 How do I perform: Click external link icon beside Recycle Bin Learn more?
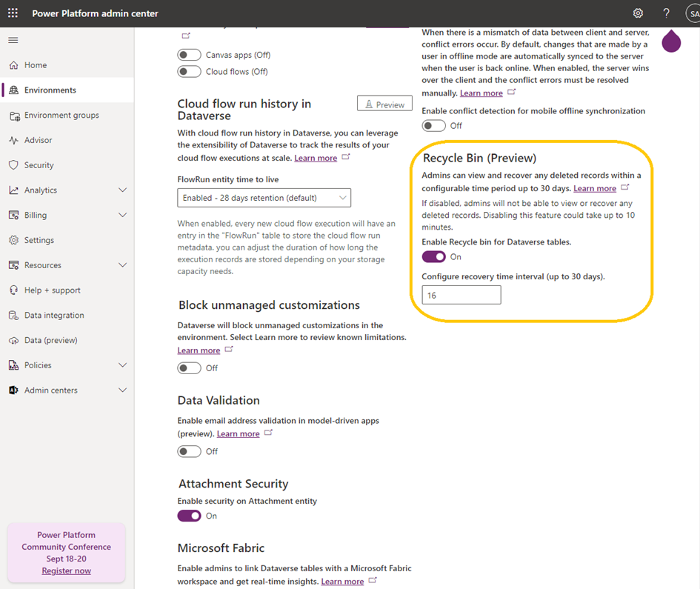pyautogui.click(x=625, y=187)
